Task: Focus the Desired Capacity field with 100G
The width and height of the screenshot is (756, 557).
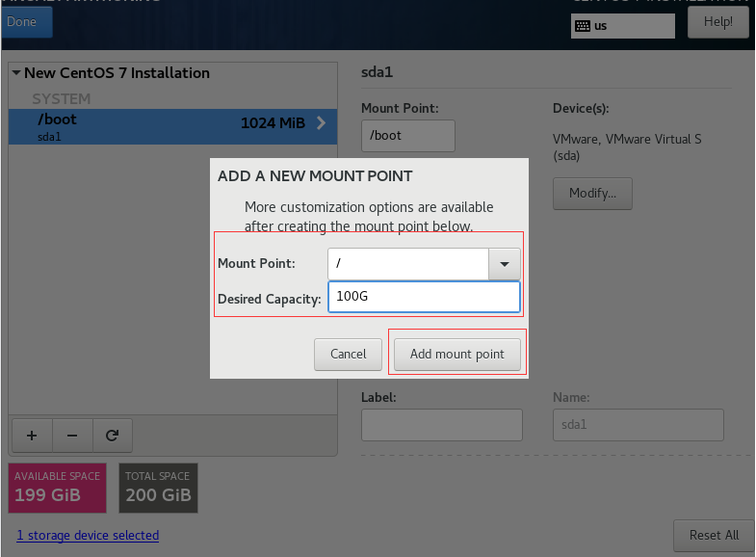Action: pyautogui.click(x=425, y=297)
